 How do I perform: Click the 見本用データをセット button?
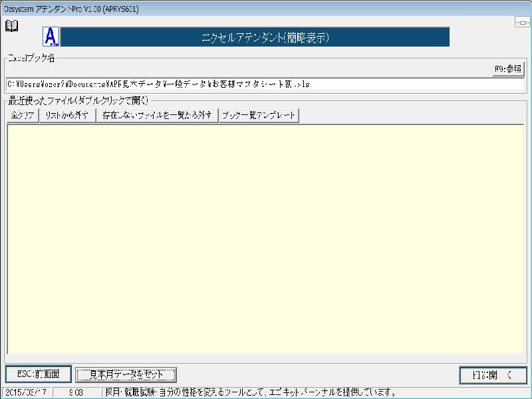pyautogui.click(x=126, y=374)
